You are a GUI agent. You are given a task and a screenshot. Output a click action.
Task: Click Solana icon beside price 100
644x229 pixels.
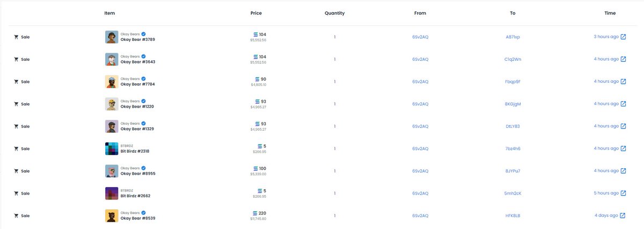pyautogui.click(x=255, y=168)
